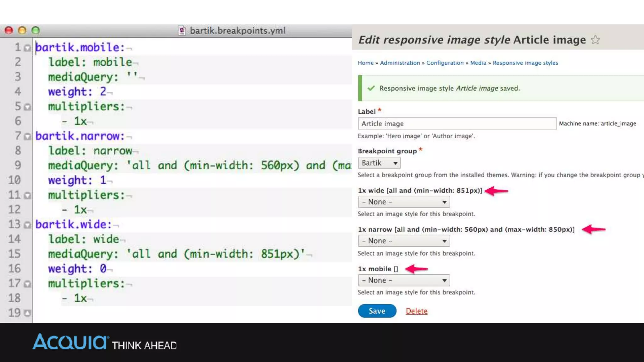Collapse the bartik.wide fold marker on line 13
644x362 pixels.
pyautogui.click(x=28, y=225)
